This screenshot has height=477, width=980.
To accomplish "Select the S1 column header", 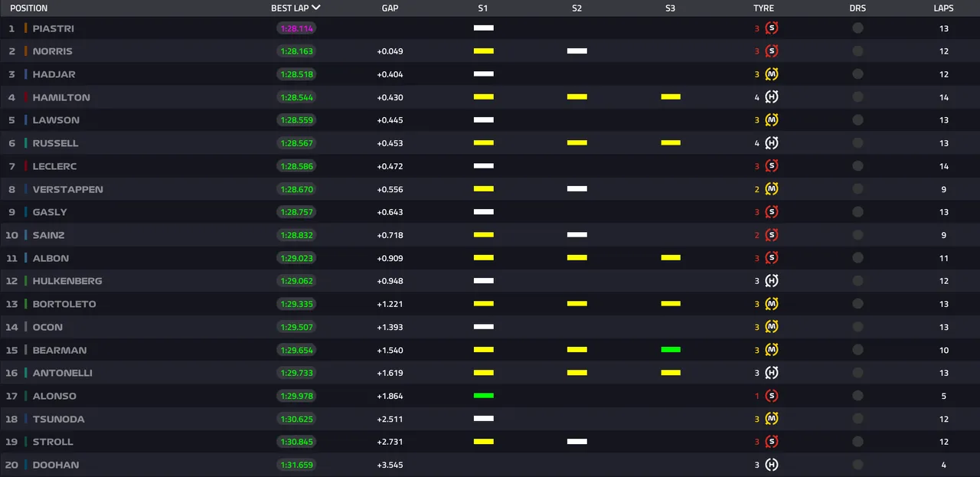I will tap(483, 8).
